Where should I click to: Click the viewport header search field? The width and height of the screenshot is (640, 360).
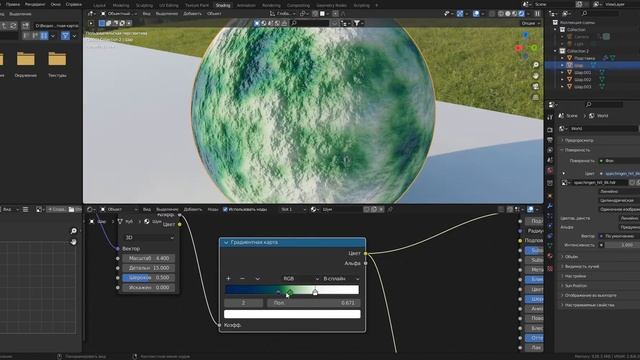(x=310, y=23)
